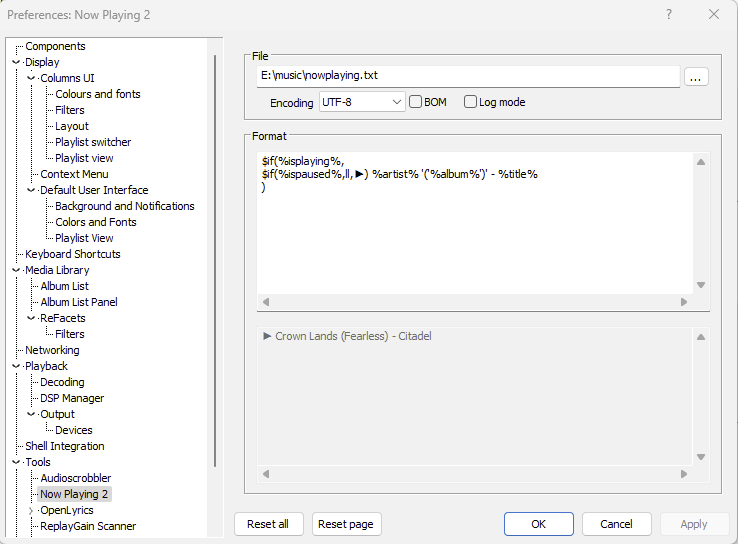Click Format editor scroll left arrow
The height and width of the screenshot is (544, 738).
pos(266,302)
